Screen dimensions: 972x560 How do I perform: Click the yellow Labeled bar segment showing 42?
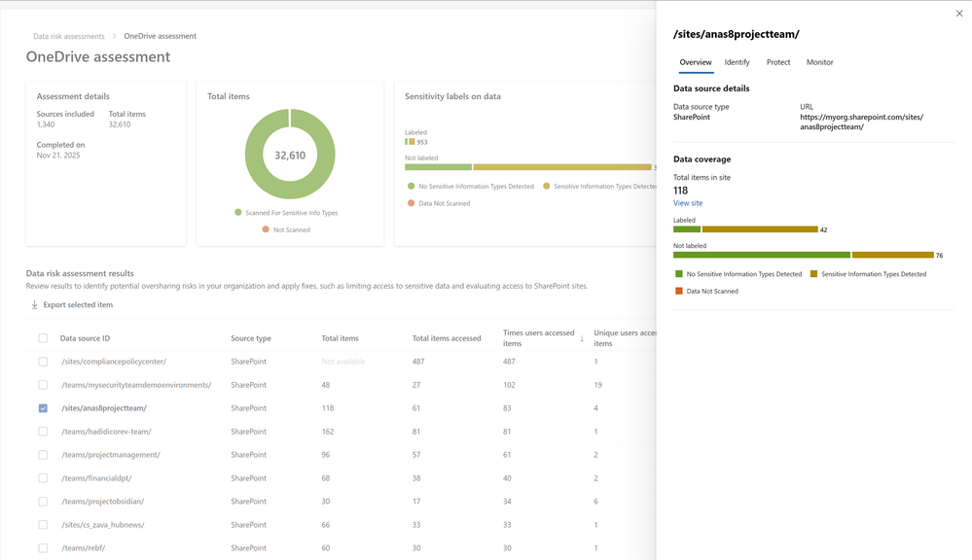click(760, 229)
